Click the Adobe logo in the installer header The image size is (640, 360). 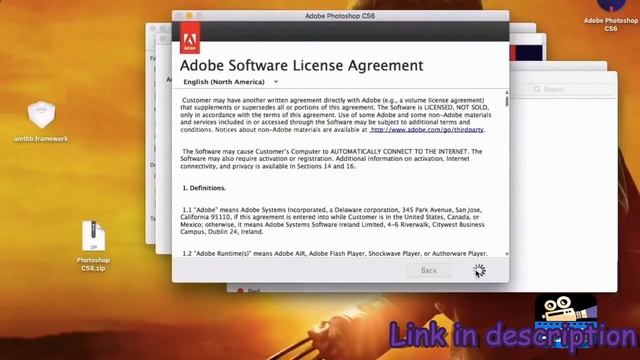(190, 38)
